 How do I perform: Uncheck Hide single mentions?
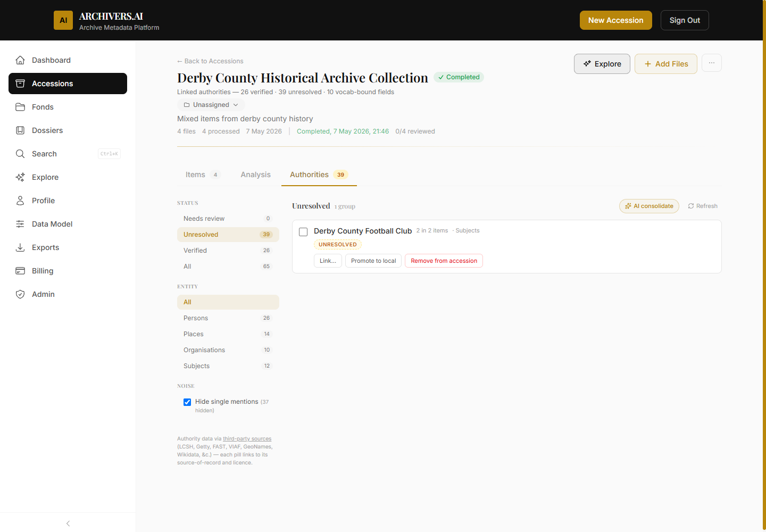[187, 402]
